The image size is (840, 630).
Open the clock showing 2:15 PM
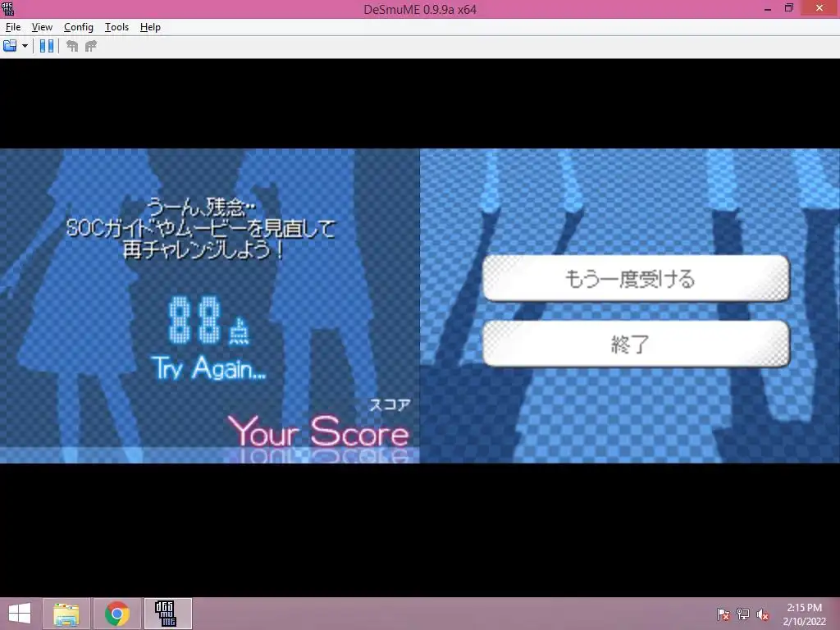tap(804, 614)
